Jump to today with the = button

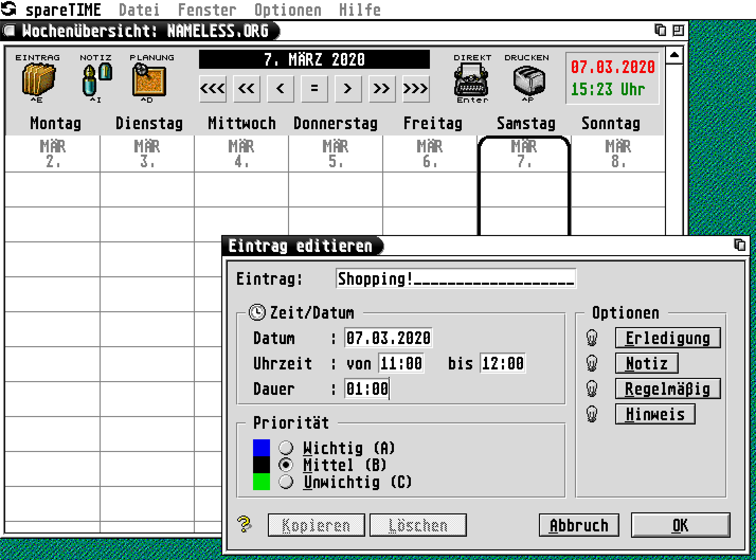click(313, 88)
